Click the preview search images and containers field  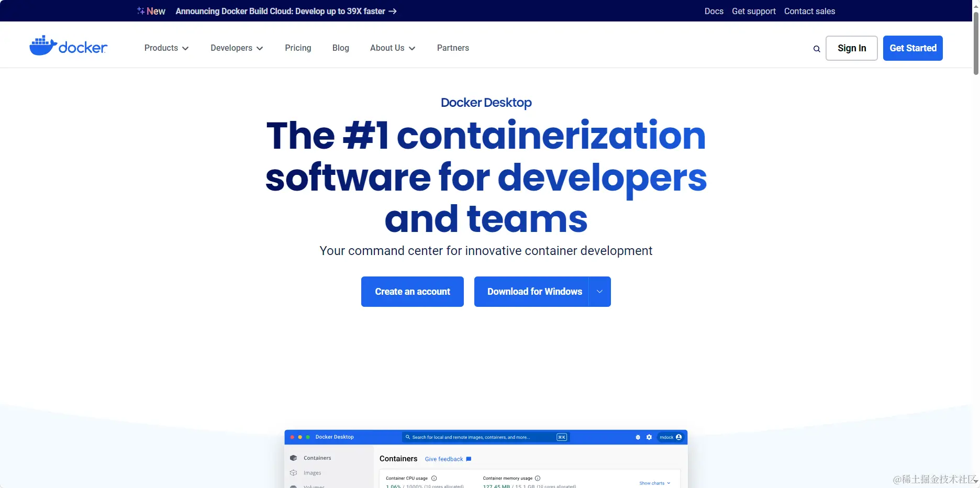point(486,437)
